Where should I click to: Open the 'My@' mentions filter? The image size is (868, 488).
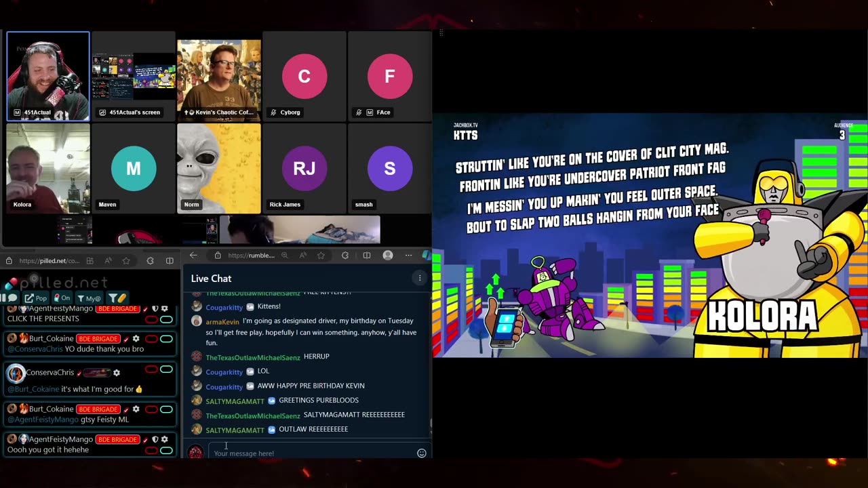point(89,298)
